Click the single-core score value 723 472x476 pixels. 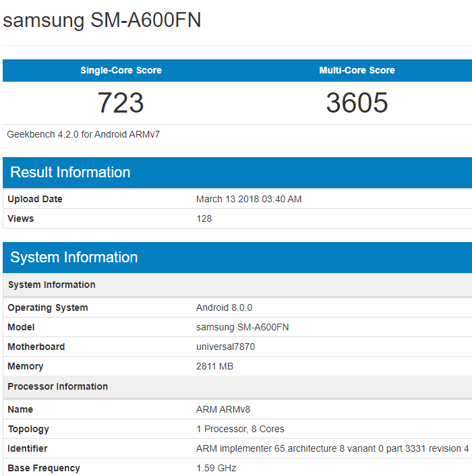[x=121, y=102]
